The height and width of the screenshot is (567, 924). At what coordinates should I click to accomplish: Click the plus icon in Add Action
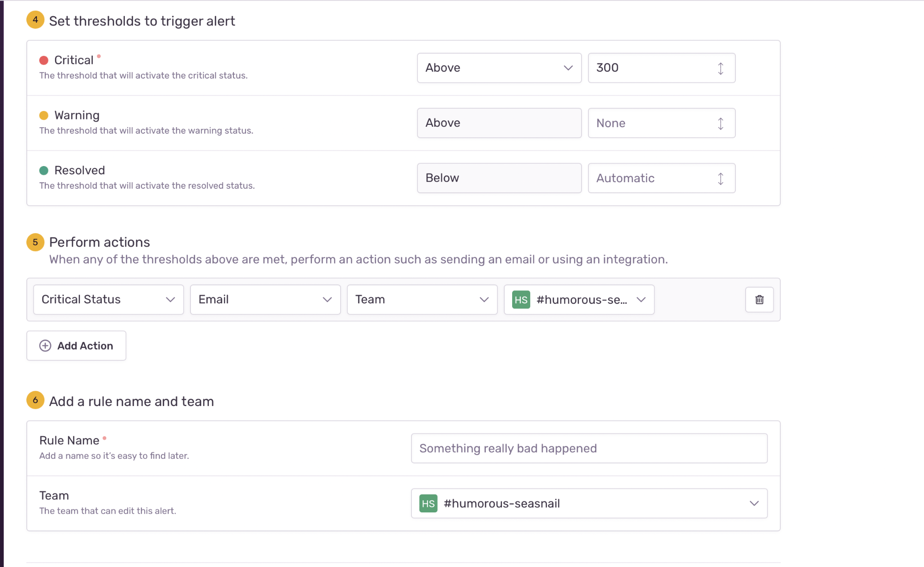click(x=45, y=346)
